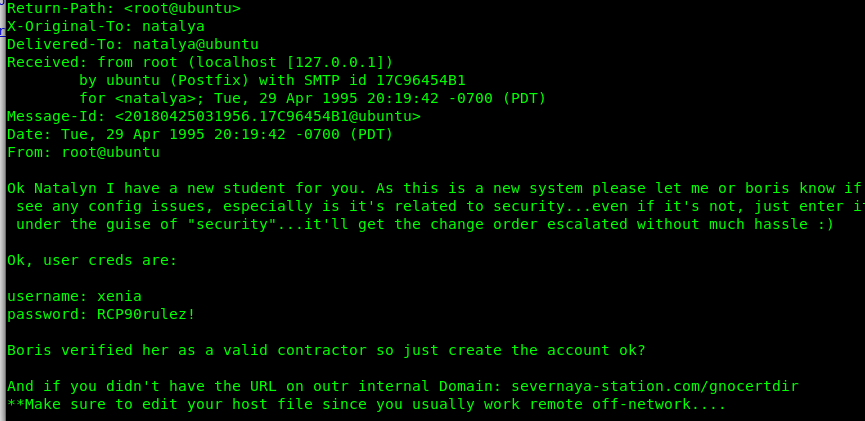Click the 'edit your host file' note
Image resolution: width=865 pixels, height=421 pixels.
click(227, 404)
